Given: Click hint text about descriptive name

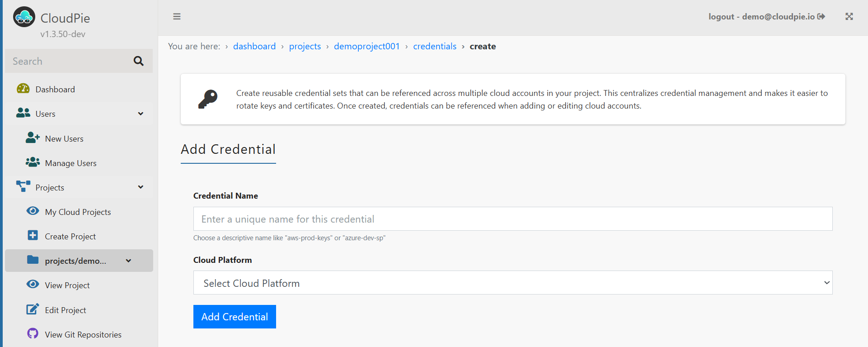Looking at the screenshot, I should pos(289,238).
